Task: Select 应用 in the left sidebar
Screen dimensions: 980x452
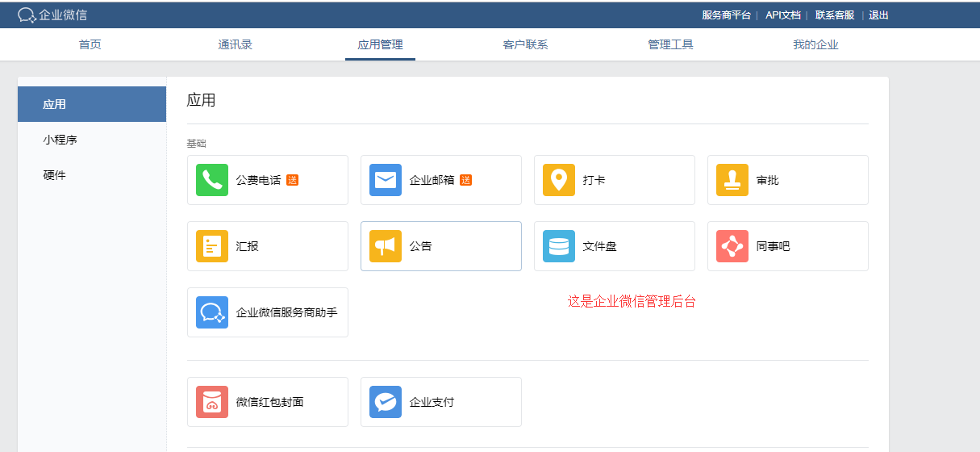Action: (92, 104)
